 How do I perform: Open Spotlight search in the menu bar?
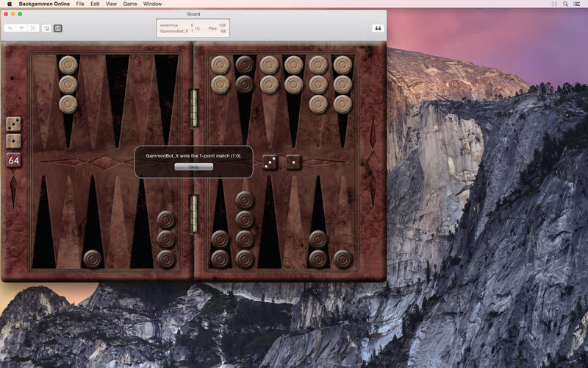coord(565,4)
